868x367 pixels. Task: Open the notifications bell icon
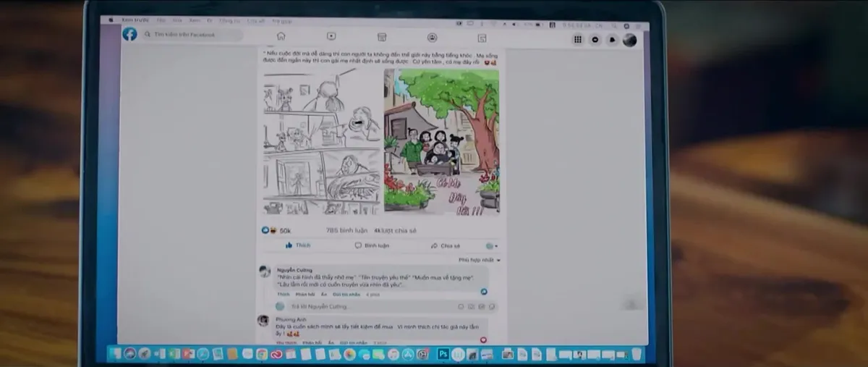point(612,40)
